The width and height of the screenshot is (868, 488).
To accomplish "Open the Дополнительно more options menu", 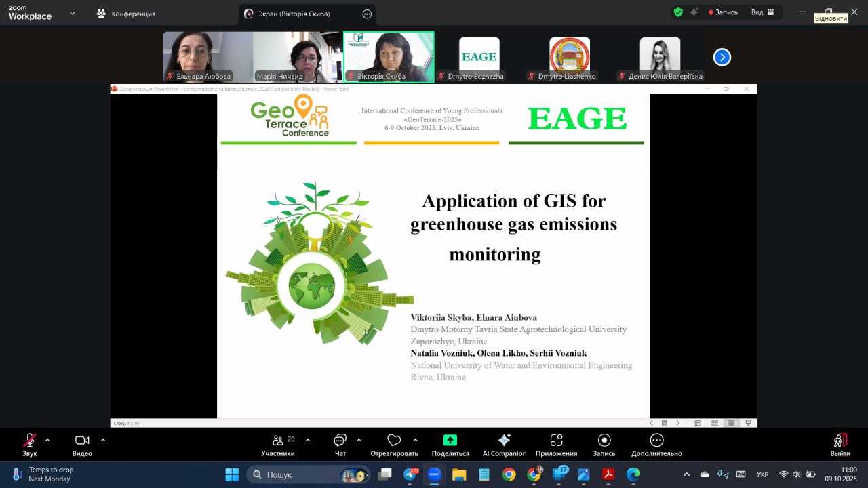I will tap(656, 445).
